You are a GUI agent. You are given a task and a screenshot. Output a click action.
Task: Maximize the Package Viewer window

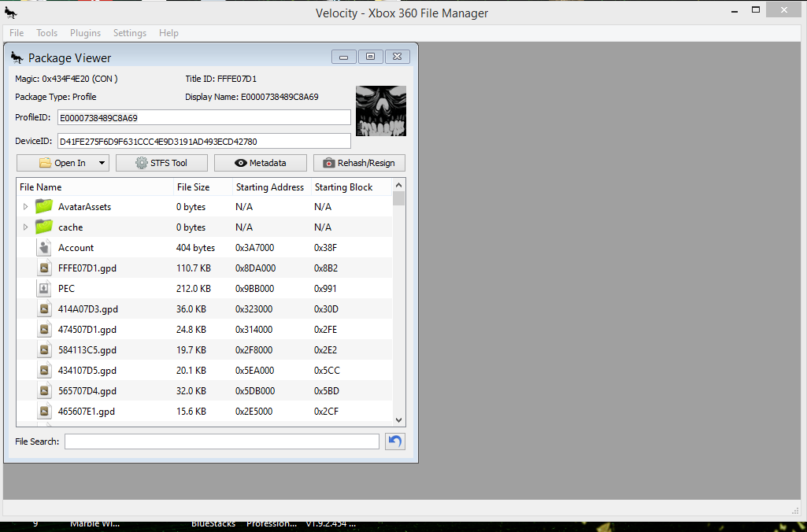click(x=371, y=57)
